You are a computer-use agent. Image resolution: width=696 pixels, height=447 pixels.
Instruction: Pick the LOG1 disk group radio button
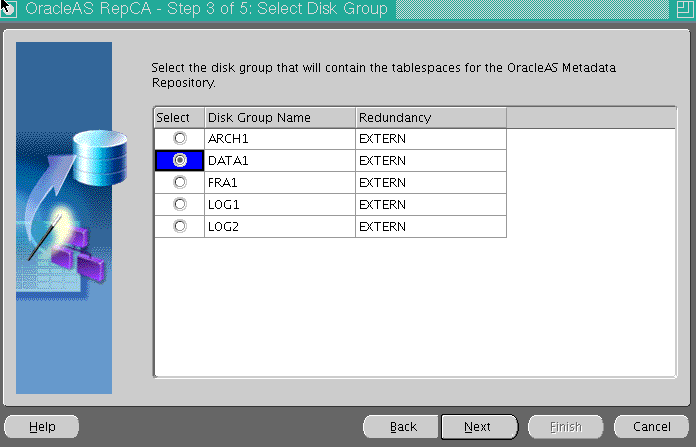(x=180, y=204)
